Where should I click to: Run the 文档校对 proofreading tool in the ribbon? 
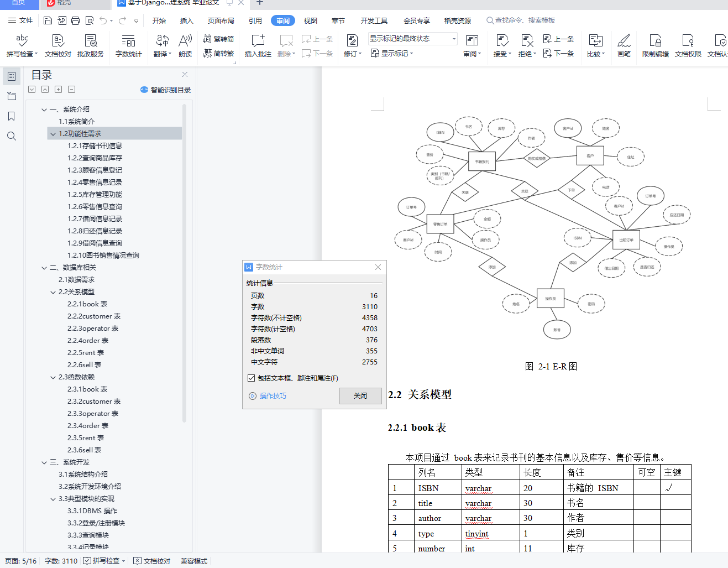point(58,45)
